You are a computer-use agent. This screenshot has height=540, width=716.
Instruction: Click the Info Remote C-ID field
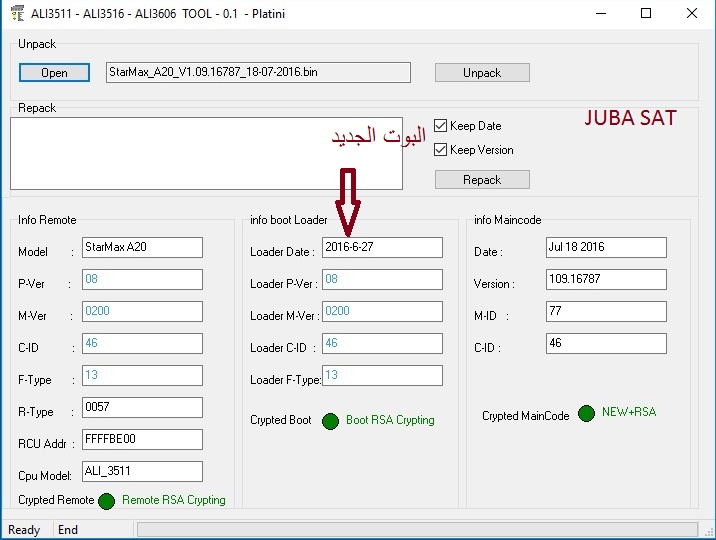[x=142, y=343]
